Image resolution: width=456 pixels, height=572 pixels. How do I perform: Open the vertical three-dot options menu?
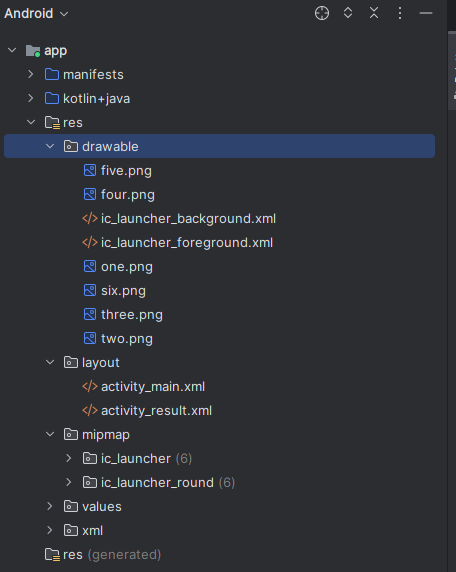pos(400,13)
